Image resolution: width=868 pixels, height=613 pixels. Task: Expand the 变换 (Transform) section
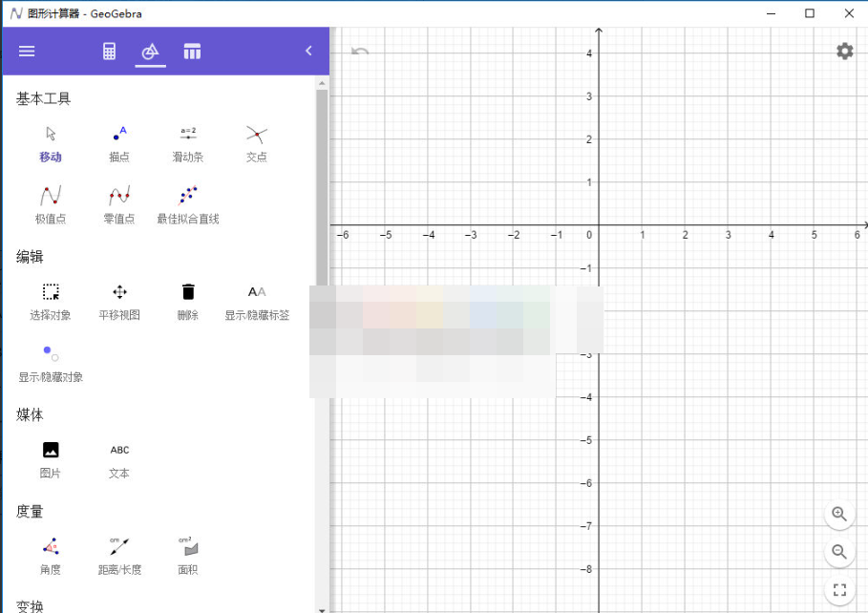[x=29, y=604]
